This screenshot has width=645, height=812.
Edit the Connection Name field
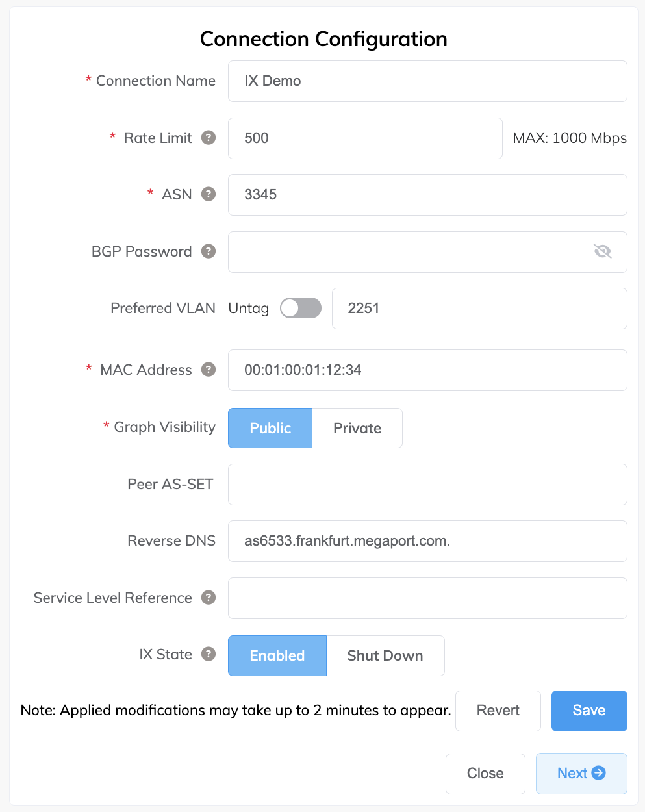427,81
